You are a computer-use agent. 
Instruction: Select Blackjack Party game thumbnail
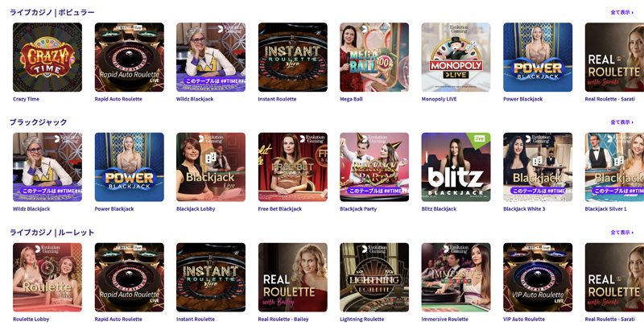click(374, 167)
